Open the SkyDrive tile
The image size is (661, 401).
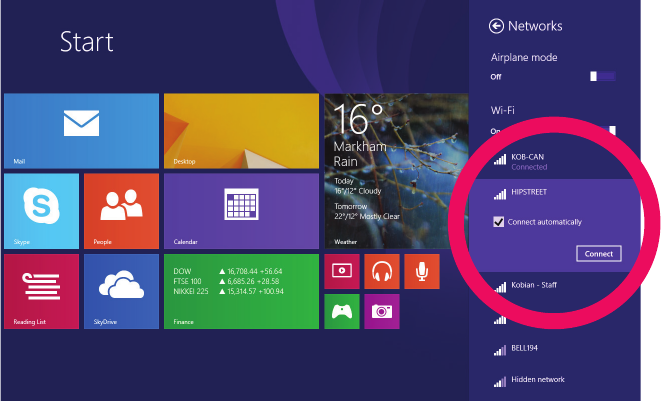pos(121,291)
